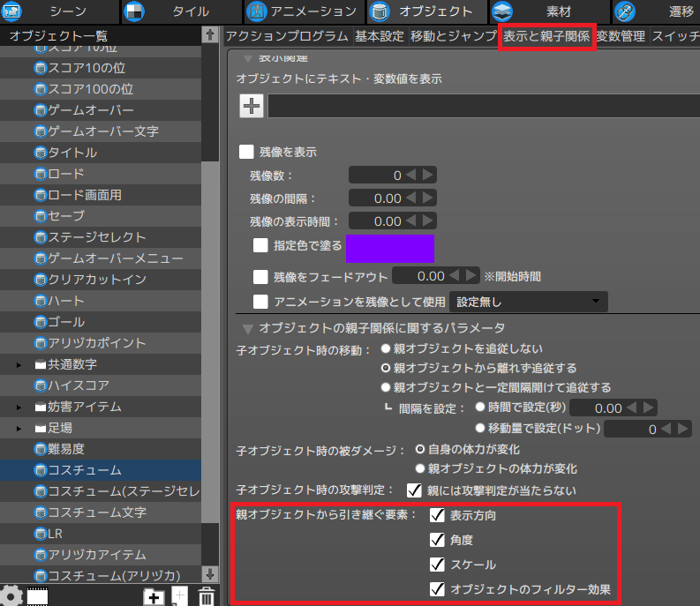Open the 移動とジャンプ sub-tab
Viewport: 700px width, 606px height.
453,35
